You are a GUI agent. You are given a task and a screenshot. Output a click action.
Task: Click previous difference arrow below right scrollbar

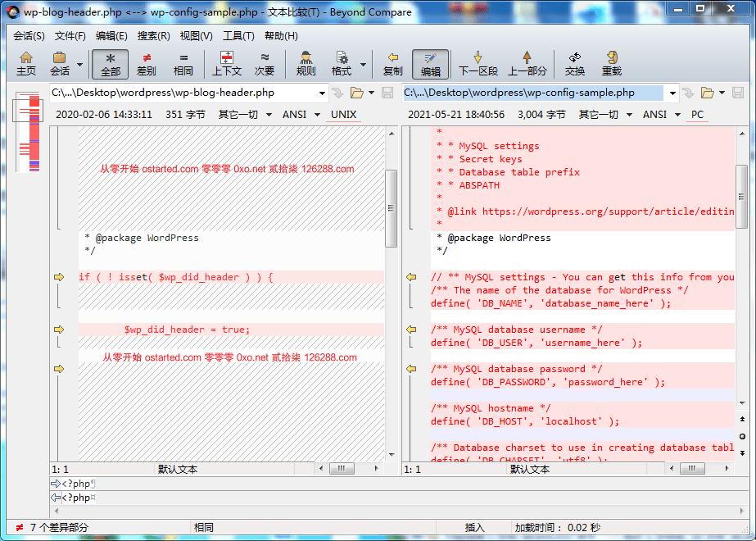coord(743,419)
